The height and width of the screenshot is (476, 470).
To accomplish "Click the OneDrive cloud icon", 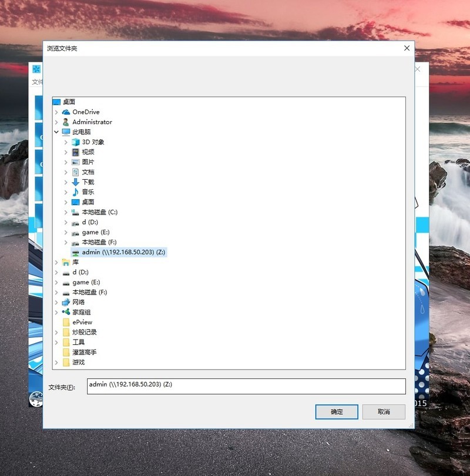I will (x=66, y=112).
